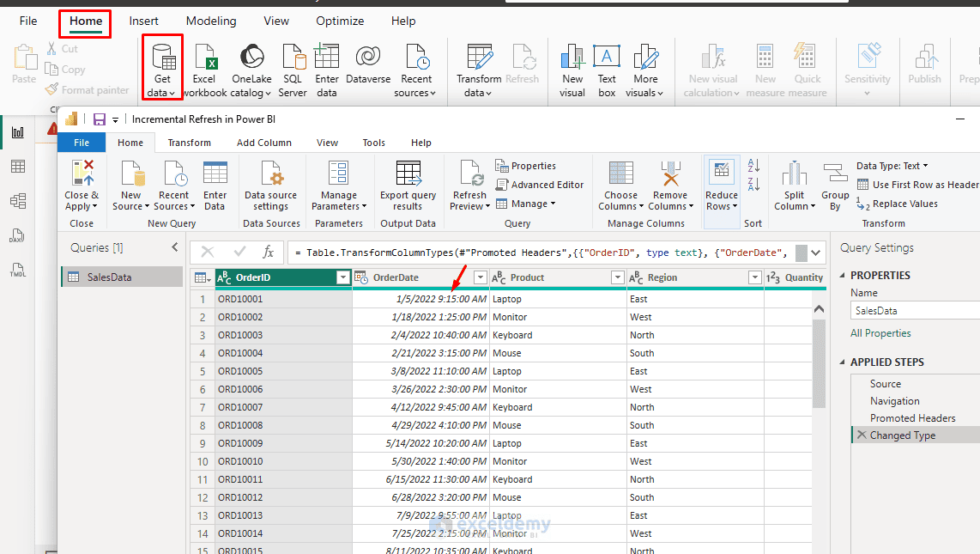
Task: Switch to Report view in sidebar
Action: tap(18, 132)
